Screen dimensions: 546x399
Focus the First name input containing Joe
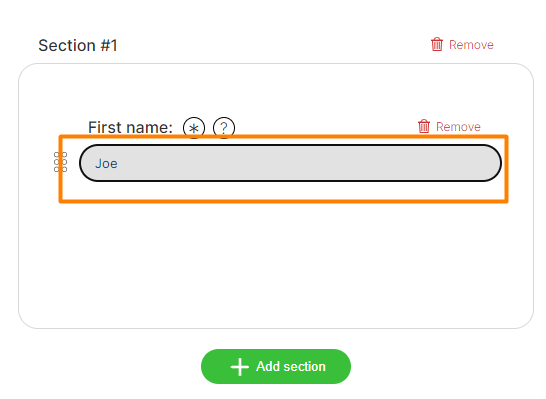coord(290,163)
